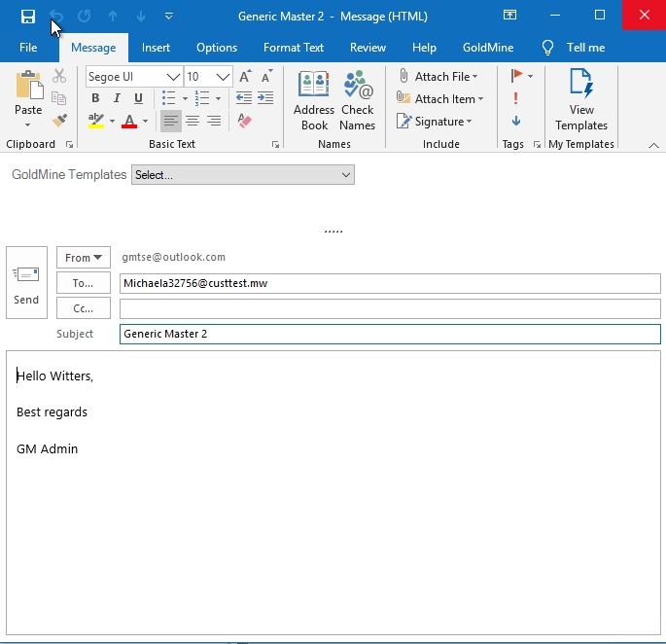Open the GoldMine Templates Select dropdown
The width and height of the screenshot is (666, 644).
pyautogui.click(x=243, y=175)
